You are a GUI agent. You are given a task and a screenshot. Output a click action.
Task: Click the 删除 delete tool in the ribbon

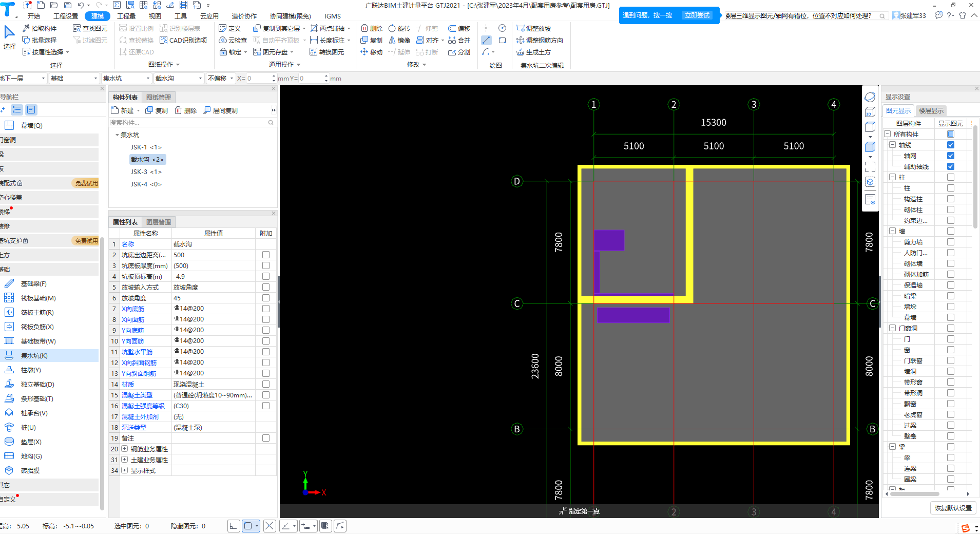point(372,28)
